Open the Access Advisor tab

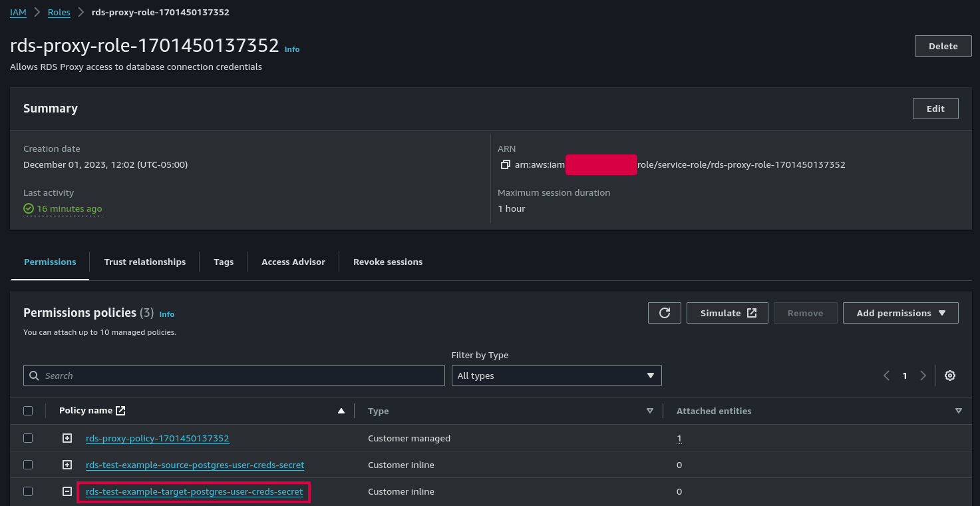(x=293, y=262)
